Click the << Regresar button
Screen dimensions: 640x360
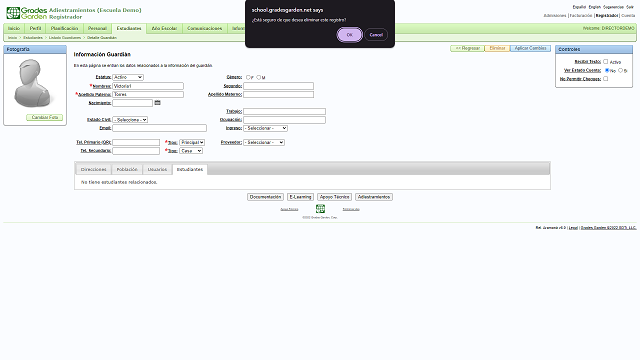(467, 48)
